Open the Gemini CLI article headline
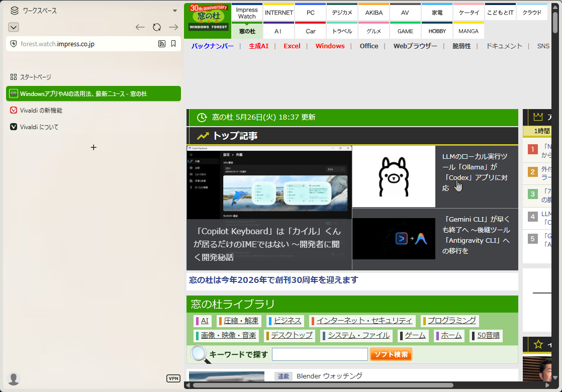Viewport: 562px width, 392px height. 476,235
